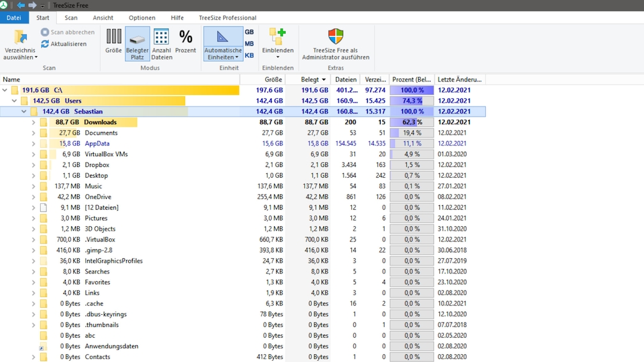The width and height of the screenshot is (644, 362).
Task: Click the Downloads folder icon
Action: 43,122
